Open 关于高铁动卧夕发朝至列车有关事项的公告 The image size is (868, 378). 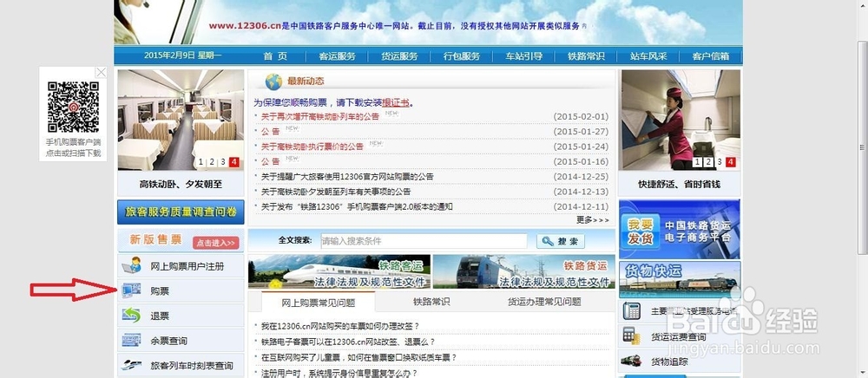[336, 192]
